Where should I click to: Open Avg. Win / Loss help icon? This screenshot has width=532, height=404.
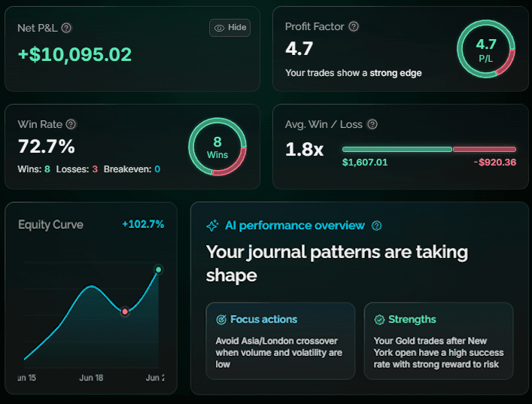point(372,124)
